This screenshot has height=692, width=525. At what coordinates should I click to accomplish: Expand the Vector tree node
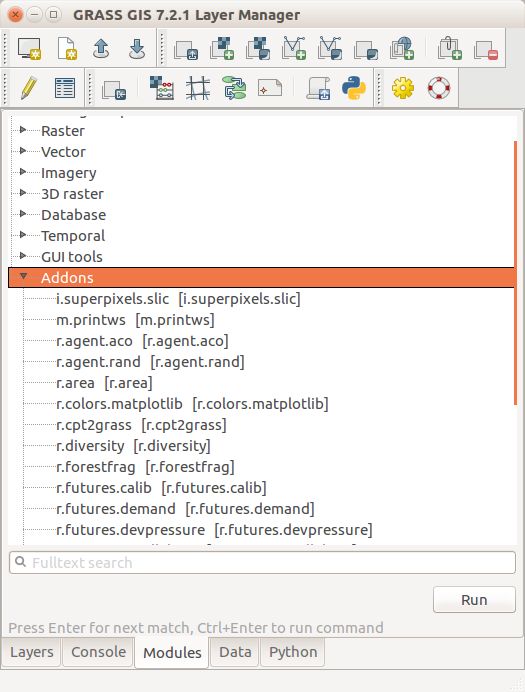23,151
